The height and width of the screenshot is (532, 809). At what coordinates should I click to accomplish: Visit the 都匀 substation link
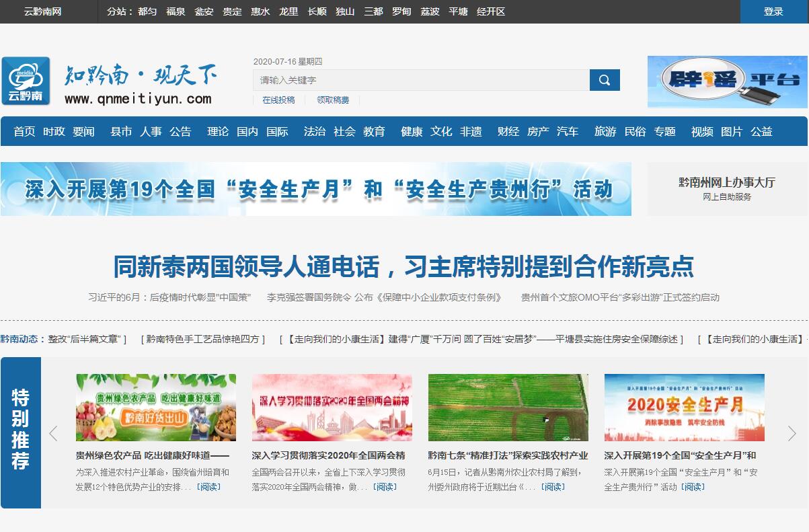pos(147,11)
